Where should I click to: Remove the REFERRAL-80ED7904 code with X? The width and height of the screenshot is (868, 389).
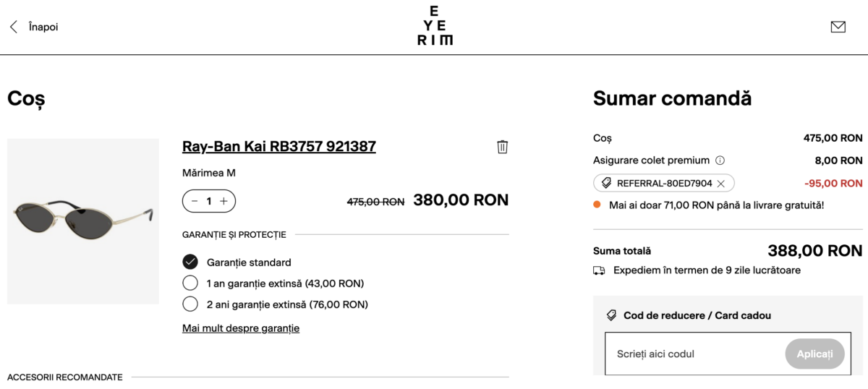pyautogui.click(x=721, y=184)
